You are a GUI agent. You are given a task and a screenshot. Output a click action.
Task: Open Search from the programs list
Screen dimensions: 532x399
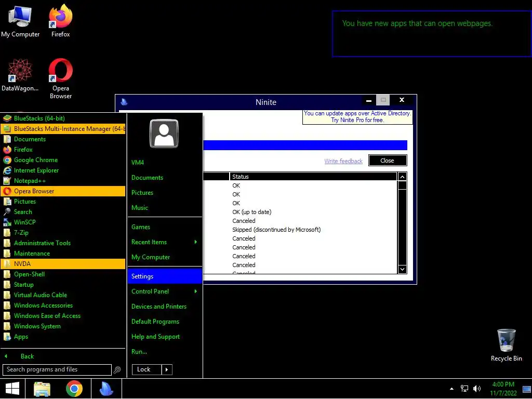[63, 212]
